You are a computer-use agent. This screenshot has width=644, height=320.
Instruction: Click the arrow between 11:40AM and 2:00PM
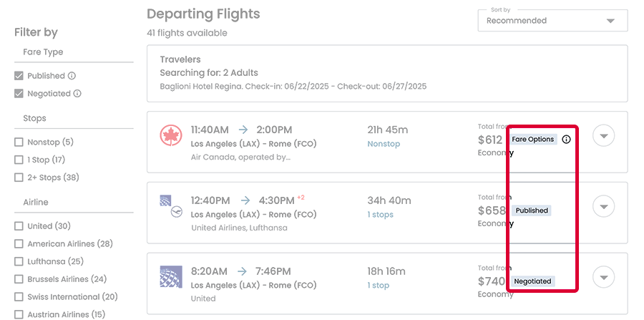click(x=243, y=130)
